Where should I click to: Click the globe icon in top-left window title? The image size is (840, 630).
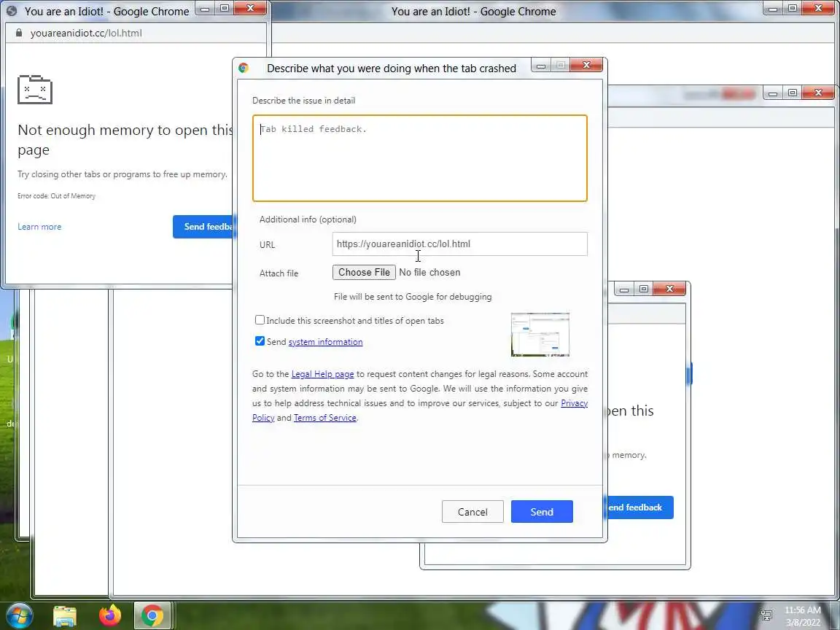12,11
